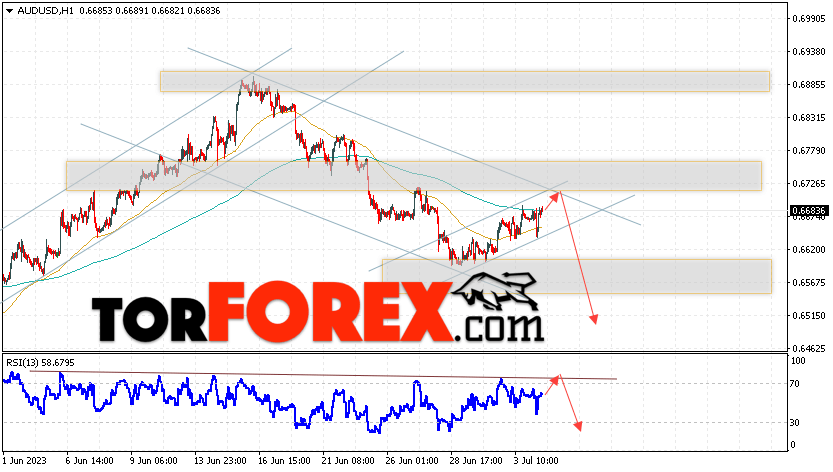
Task: Click the red down arrowhead in RSI panel
Action: 578,426
